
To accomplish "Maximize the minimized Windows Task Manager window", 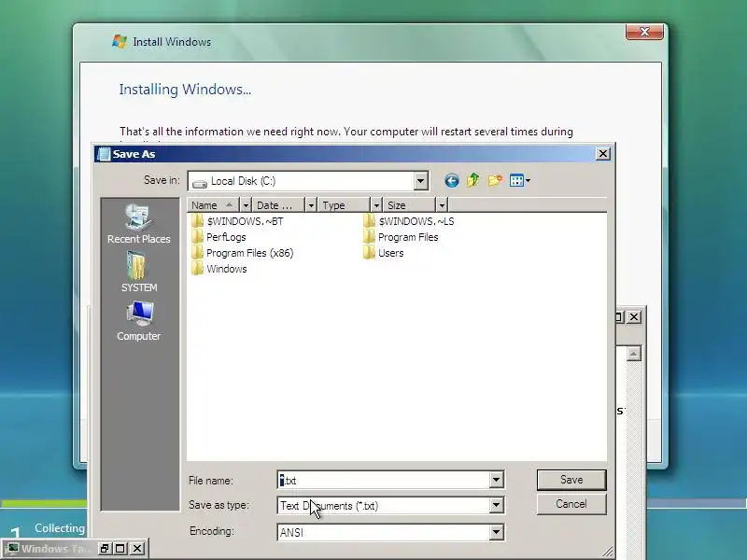I will click(x=120, y=549).
